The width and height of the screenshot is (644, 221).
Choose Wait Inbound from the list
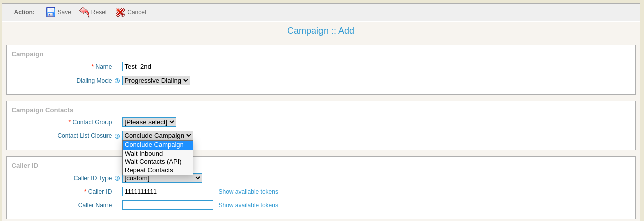[158, 153]
